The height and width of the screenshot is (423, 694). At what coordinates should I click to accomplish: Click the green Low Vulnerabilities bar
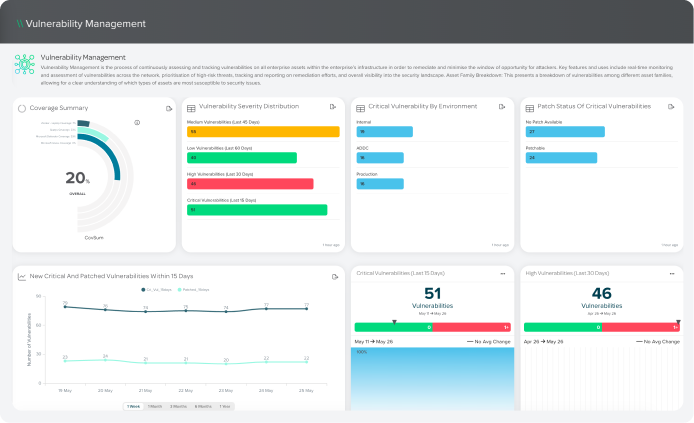[242, 158]
